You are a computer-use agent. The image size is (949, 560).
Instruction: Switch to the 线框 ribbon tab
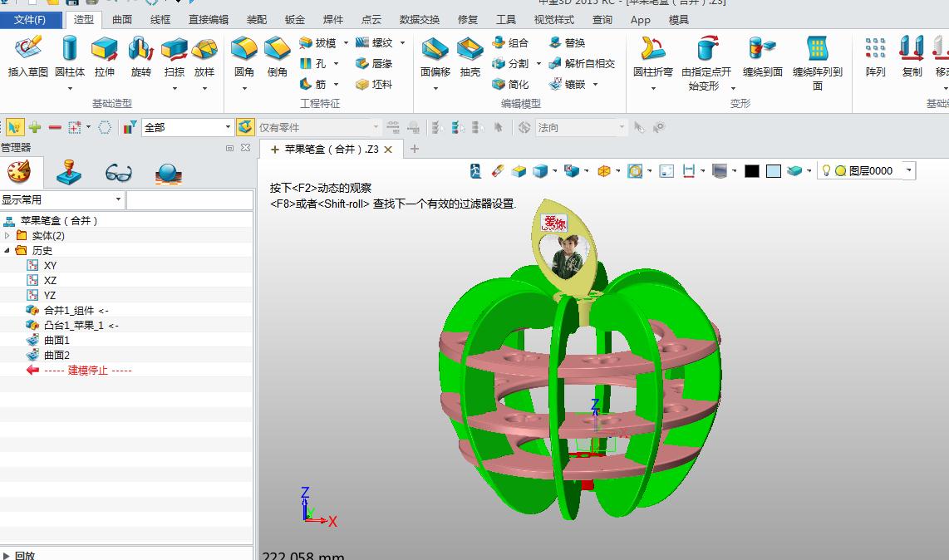(x=160, y=20)
